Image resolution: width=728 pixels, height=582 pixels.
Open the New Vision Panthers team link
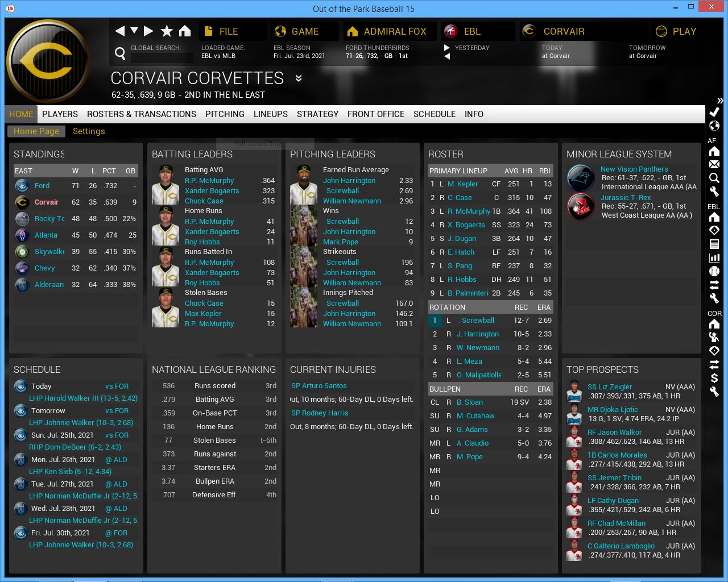pos(634,169)
